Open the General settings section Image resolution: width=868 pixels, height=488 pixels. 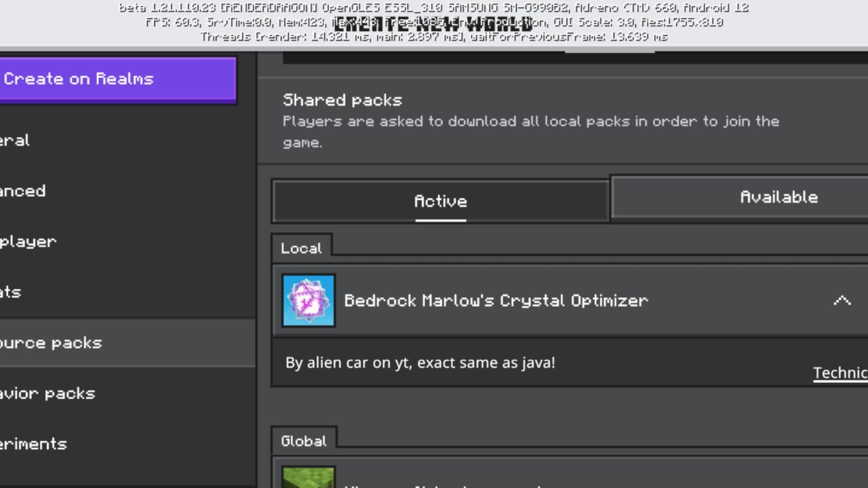click(x=15, y=140)
